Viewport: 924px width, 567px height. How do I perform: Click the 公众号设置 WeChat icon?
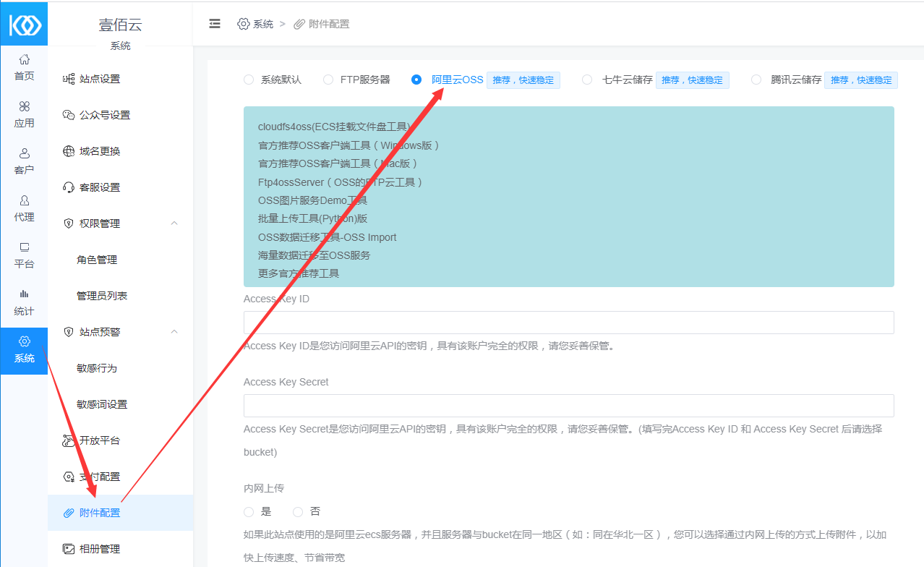tap(69, 115)
